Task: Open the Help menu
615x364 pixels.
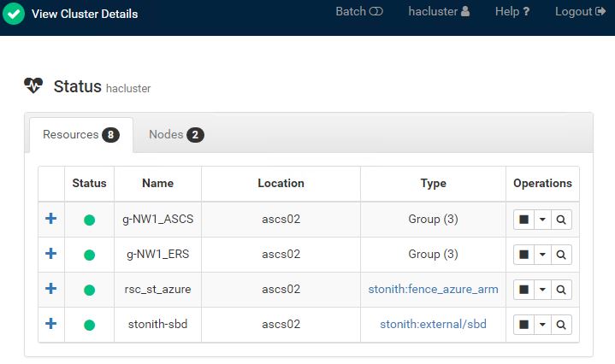Action: point(512,12)
